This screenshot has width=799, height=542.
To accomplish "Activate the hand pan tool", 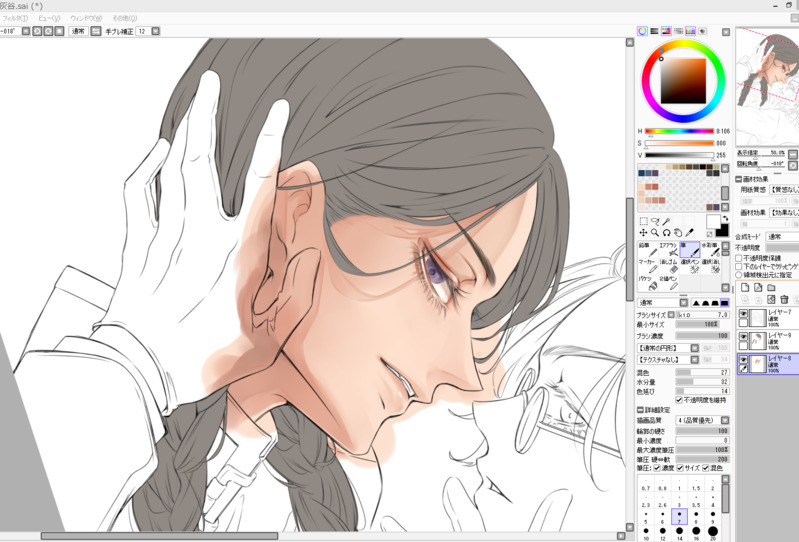I will tap(677, 232).
